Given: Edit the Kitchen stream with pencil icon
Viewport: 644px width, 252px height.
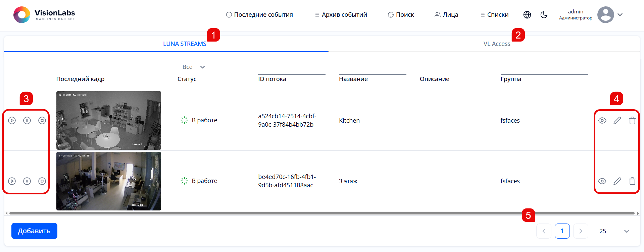Looking at the screenshot, I should [617, 121].
